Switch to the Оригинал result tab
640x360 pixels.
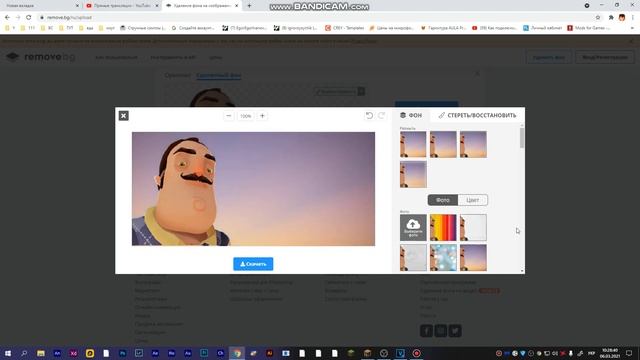178,76
